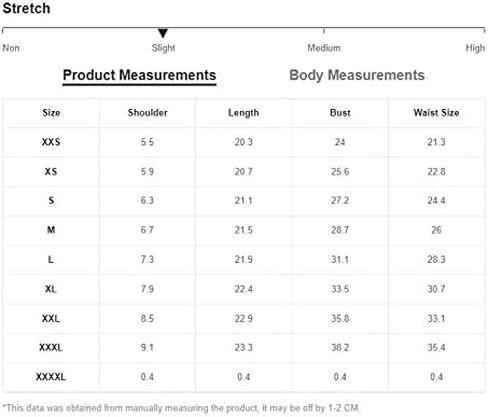488x417 pixels.
Task: Click the Shoulder column header
Action: (147, 113)
